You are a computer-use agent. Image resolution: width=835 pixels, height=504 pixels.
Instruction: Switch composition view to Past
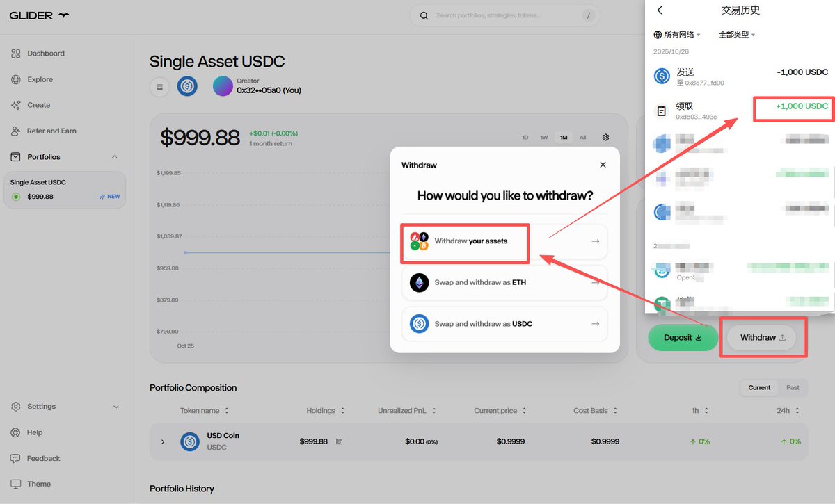coord(793,387)
